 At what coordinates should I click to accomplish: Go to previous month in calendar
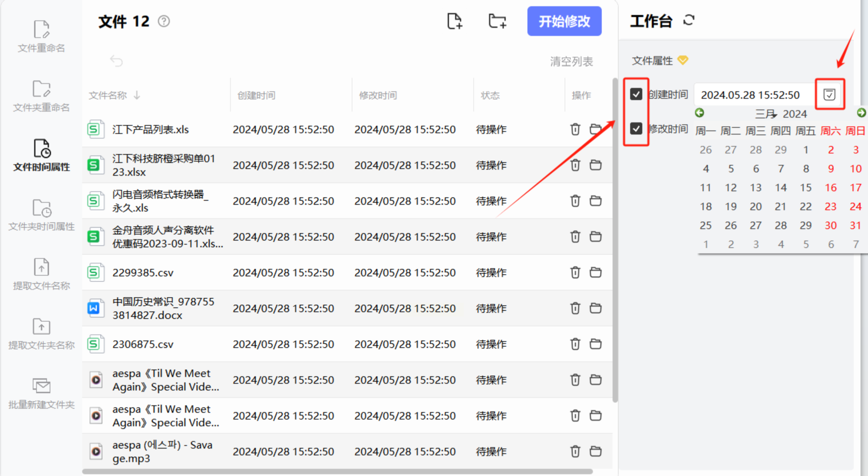(x=699, y=112)
